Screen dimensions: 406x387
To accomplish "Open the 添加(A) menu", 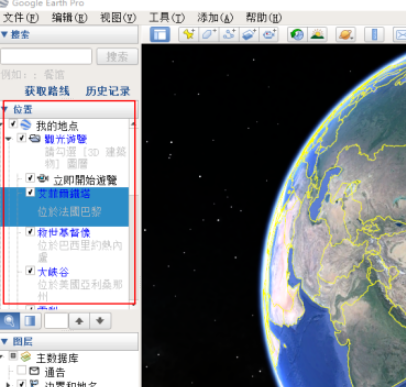I will [215, 17].
